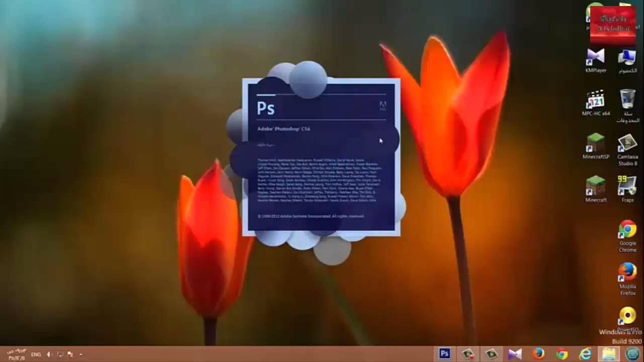Select the MPC-HC x64 desktop icon
This screenshot has height=362, width=644.
click(596, 103)
